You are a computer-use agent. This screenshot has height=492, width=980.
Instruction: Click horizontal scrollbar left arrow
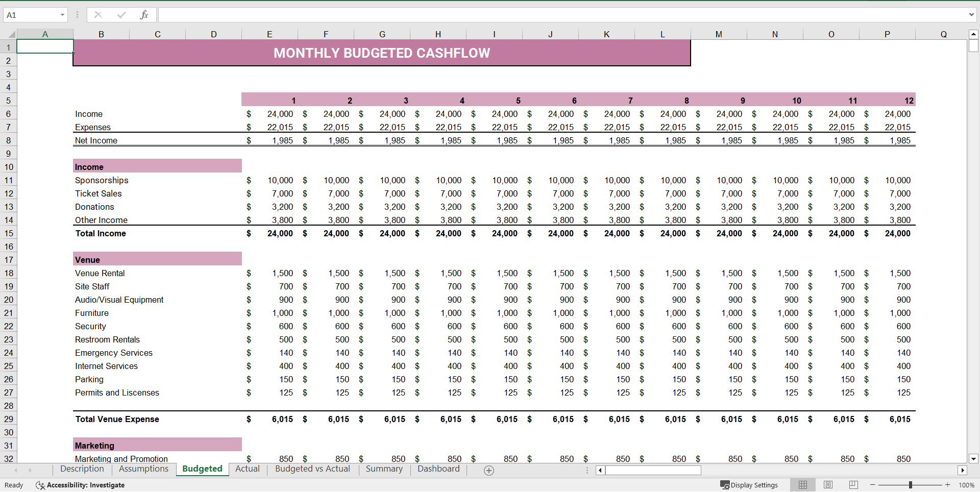click(600, 470)
